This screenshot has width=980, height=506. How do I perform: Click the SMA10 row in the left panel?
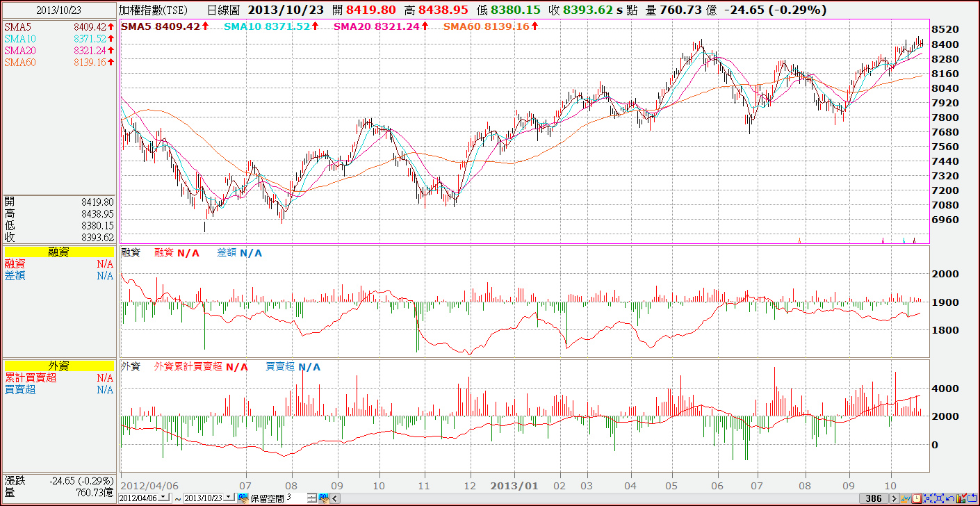point(58,38)
